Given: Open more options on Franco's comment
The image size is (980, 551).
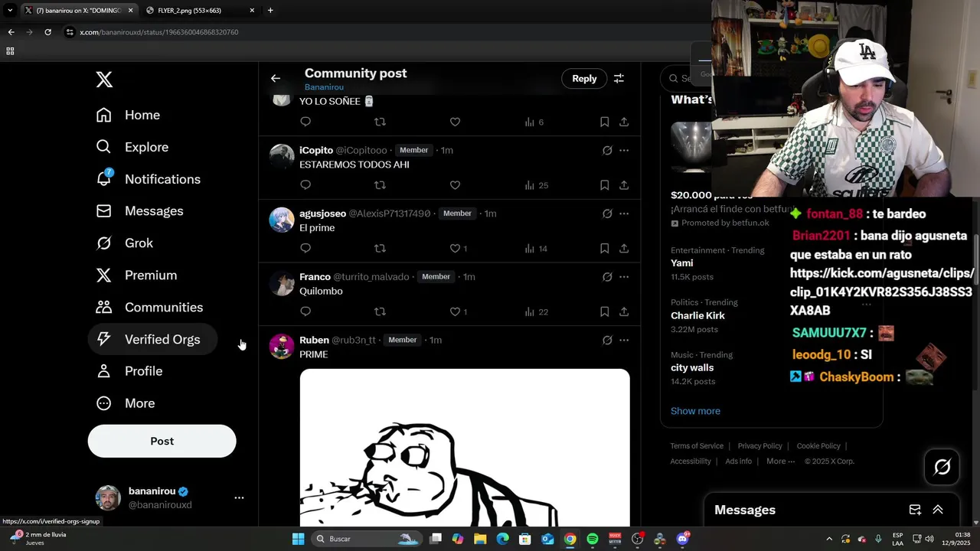Looking at the screenshot, I should click(x=624, y=276).
